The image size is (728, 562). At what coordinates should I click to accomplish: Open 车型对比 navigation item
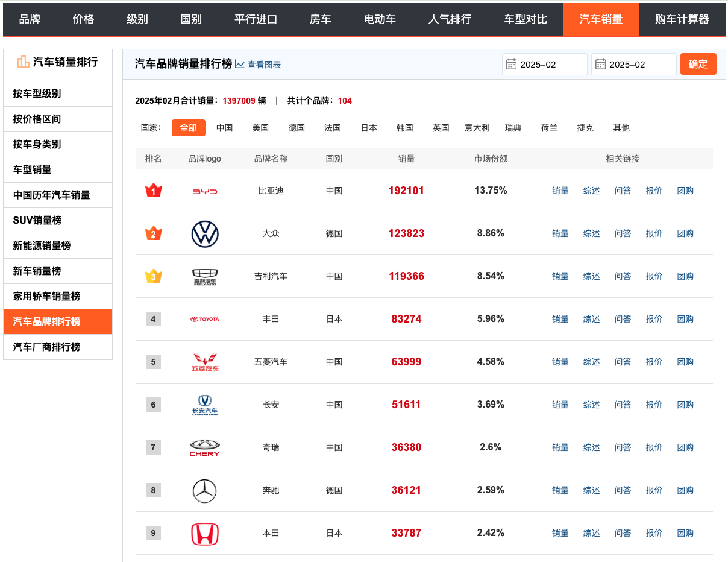pyautogui.click(x=526, y=19)
